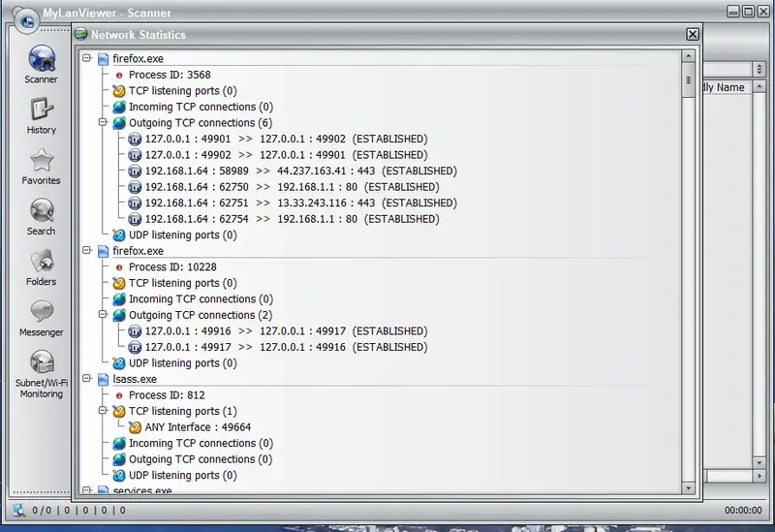
Task: Click the IP icon for 44.237.163.41 : 443 connection
Action: (135, 172)
